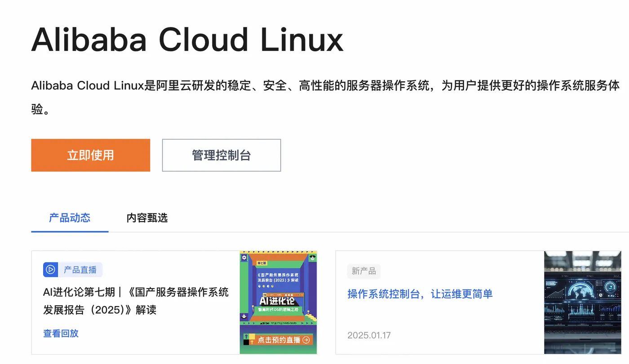The width and height of the screenshot is (629, 364).
Task: Click the Alibaba Cloud Linux page heading
Action: click(187, 39)
